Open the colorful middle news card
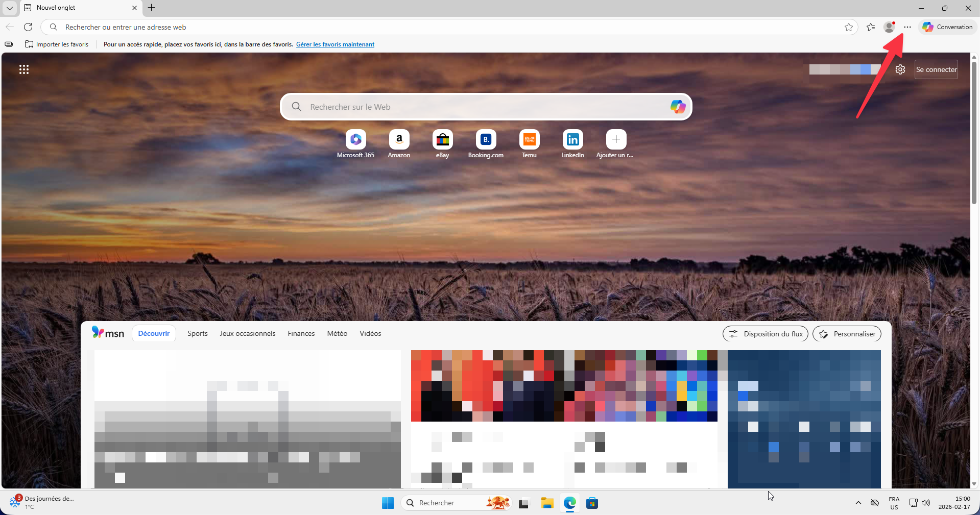This screenshot has width=980, height=515. click(x=564, y=419)
